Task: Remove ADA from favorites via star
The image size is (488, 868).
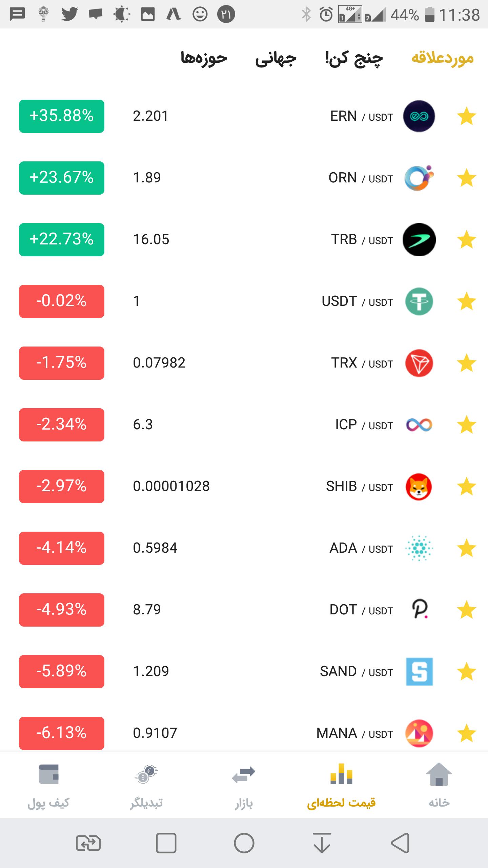Action: pos(467,548)
